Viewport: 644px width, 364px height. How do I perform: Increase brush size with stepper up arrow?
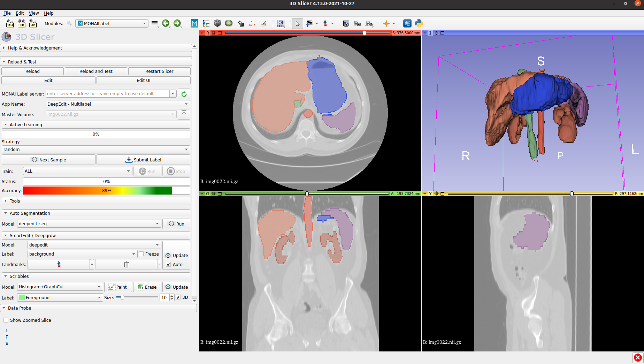pyautogui.click(x=172, y=296)
